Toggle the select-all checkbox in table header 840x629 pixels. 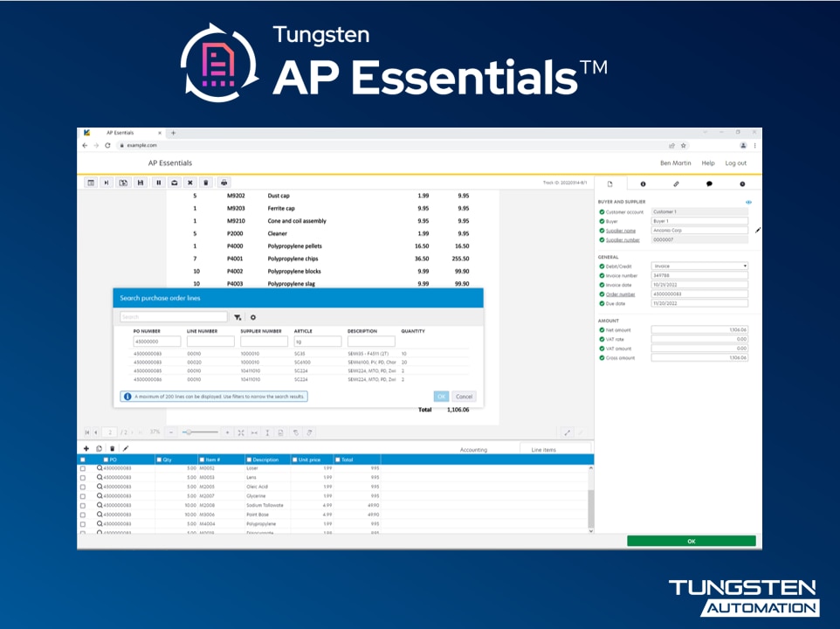83,460
